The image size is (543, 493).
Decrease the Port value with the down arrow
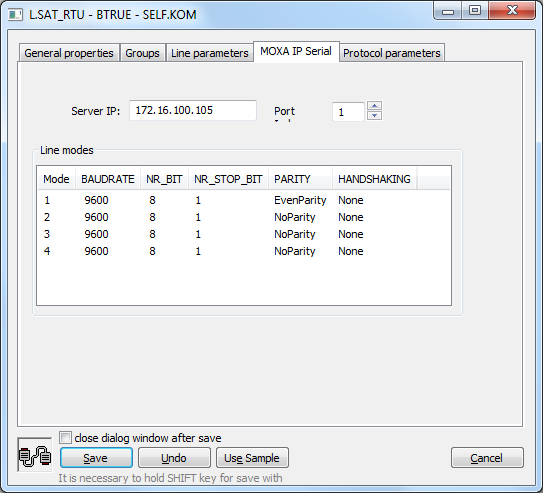tap(374, 116)
